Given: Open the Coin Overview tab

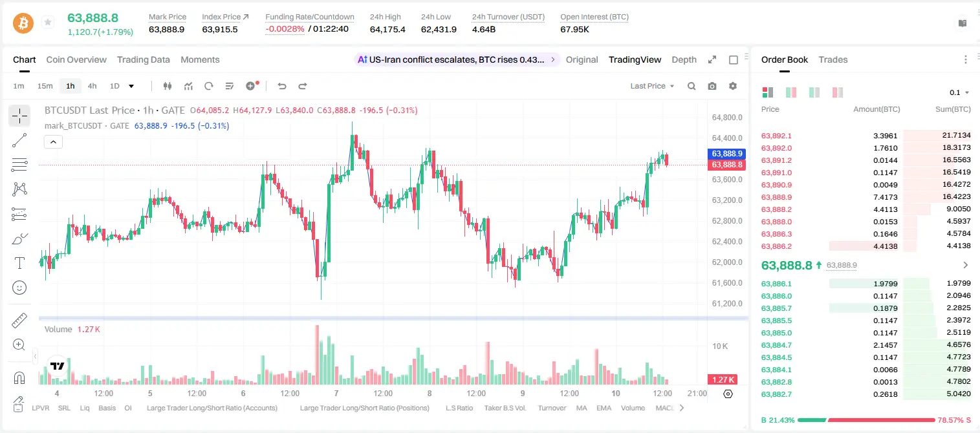Looking at the screenshot, I should click(76, 59).
